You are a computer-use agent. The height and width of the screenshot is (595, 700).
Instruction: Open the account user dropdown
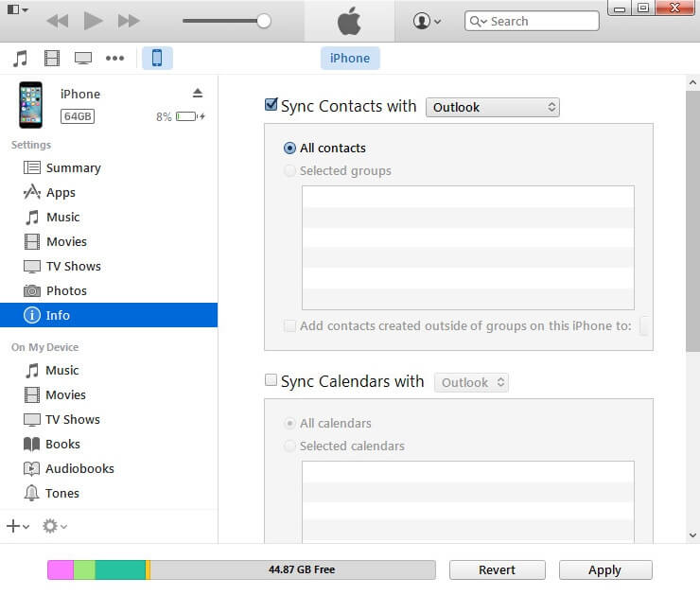coord(427,21)
